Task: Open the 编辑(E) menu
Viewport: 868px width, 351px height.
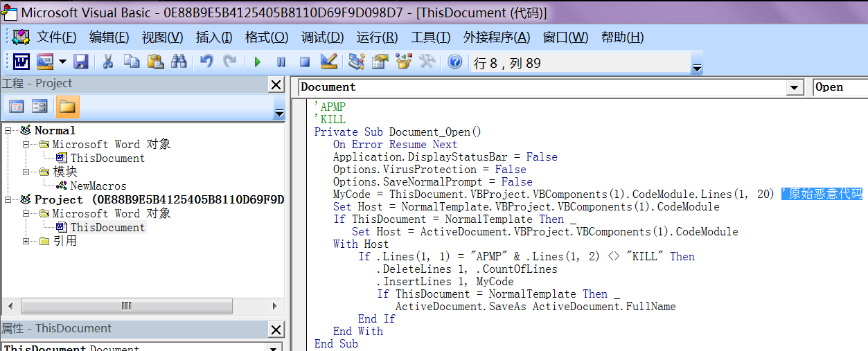Action: point(109,37)
